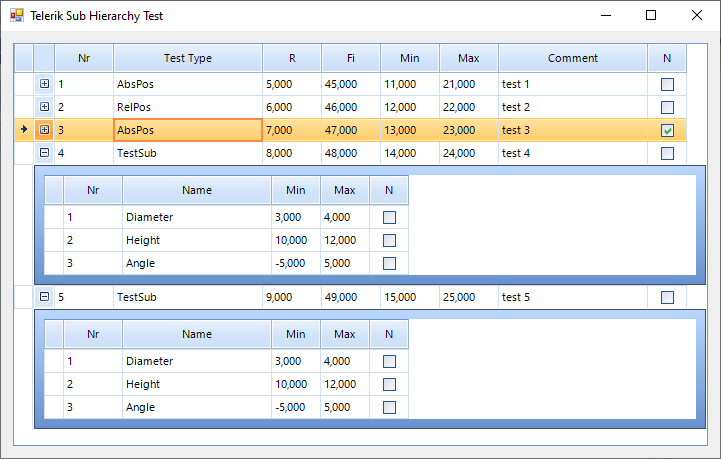Select the Height row in second subgrid
The height and width of the screenshot is (459, 721).
point(197,384)
